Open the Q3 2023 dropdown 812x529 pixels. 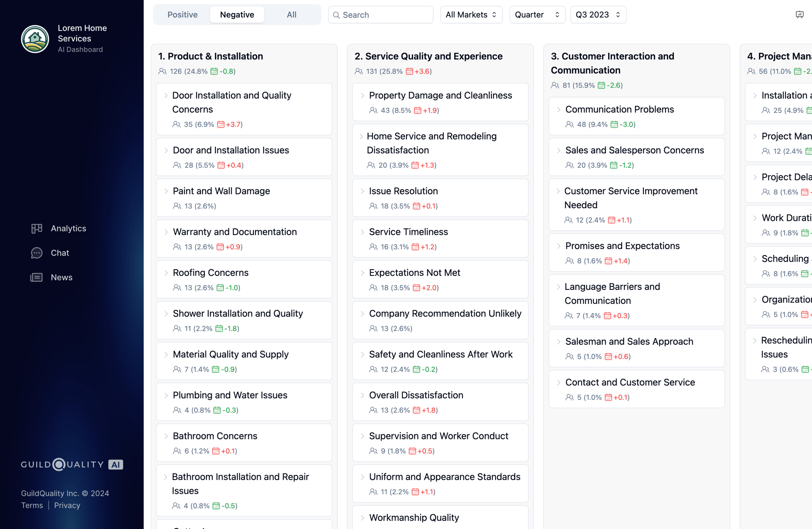[x=598, y=15]
